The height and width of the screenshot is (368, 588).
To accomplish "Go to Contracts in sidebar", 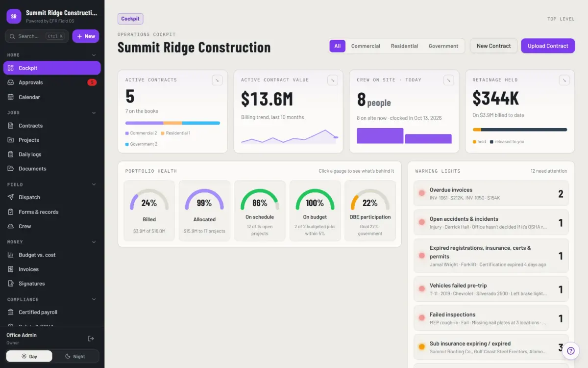I will tap(52, 126).
